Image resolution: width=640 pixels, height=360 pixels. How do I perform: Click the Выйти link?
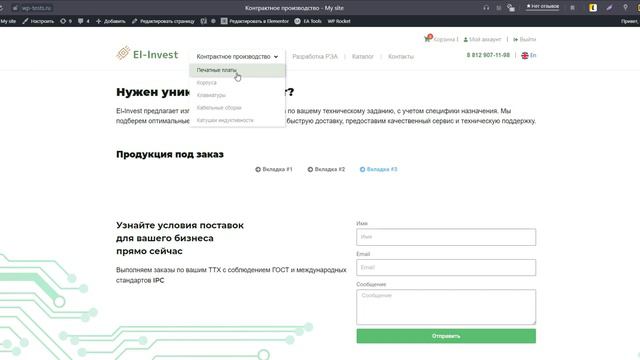(528, 40)
